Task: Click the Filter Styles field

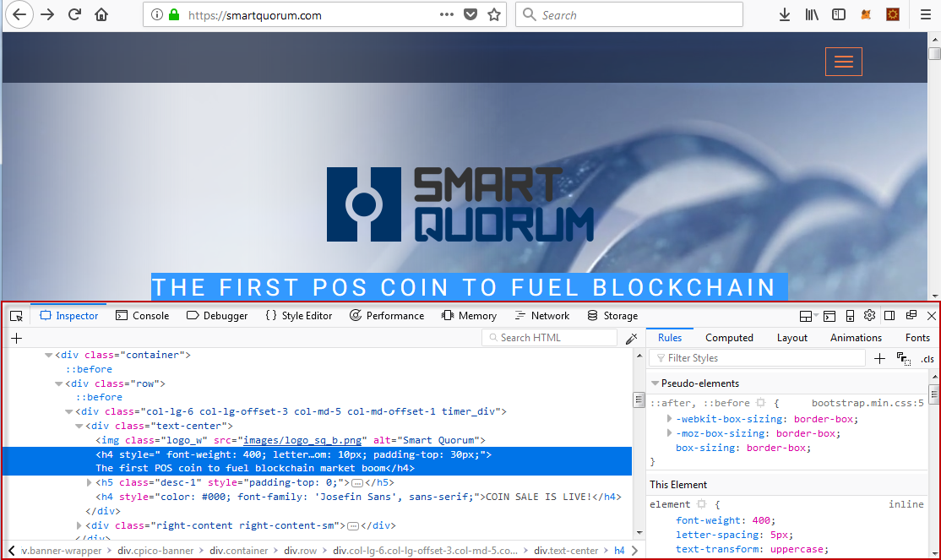Action: tap(758, 358)
